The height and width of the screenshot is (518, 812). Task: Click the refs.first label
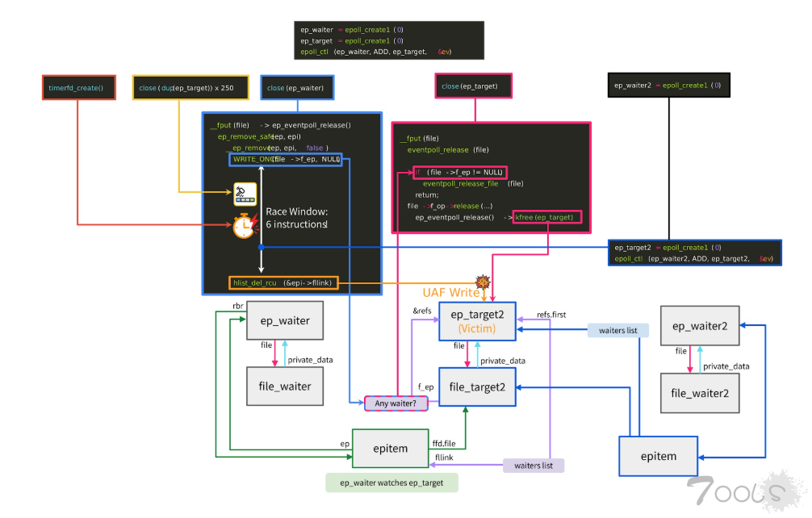click(x=551, y=315)
